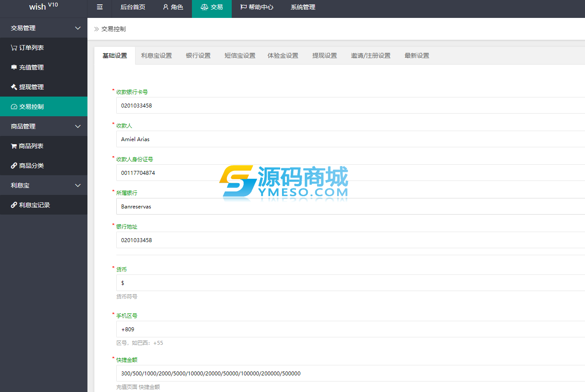Switch to the 提现设置 tab

tap(325, 56)
